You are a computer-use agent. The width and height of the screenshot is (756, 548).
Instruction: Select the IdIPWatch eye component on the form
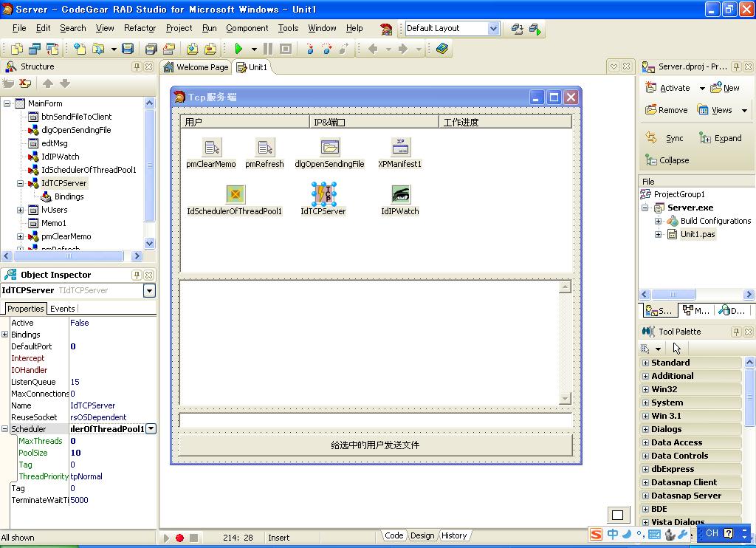click(401, 194)
